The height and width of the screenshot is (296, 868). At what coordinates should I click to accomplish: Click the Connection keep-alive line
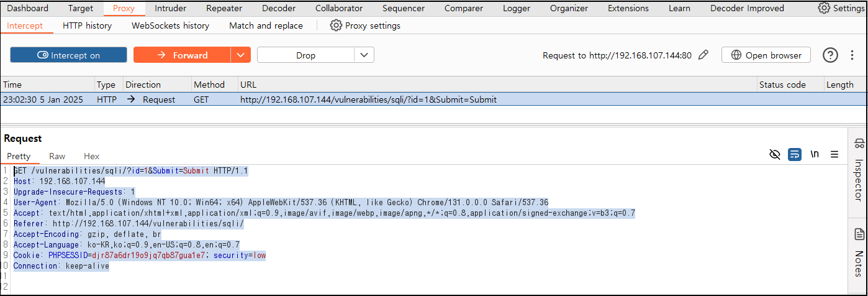click(61, 266)
